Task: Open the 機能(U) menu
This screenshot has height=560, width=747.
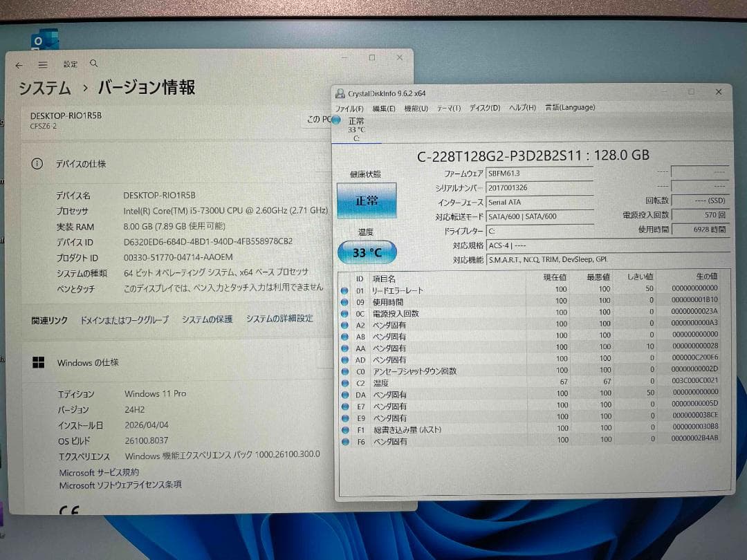Action: (x=416, y=109)
